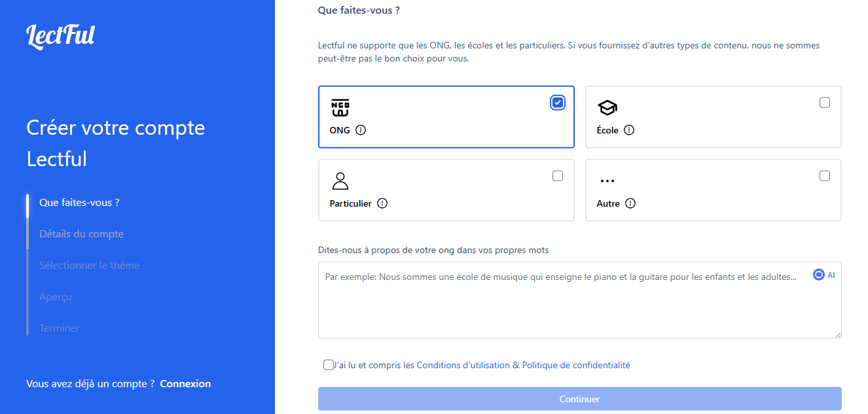This screenshot has width=868, height=414.
Task: Open the info tooltip next to Autre
Action: [x=630, y=203]
